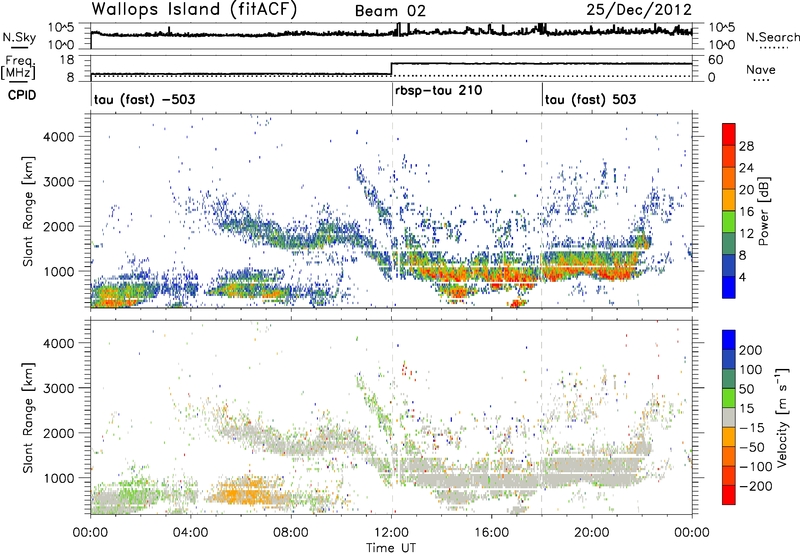Click the '28' power colorbar tick
This screenshot has height=554, width=800.
[x=746, y=146]
